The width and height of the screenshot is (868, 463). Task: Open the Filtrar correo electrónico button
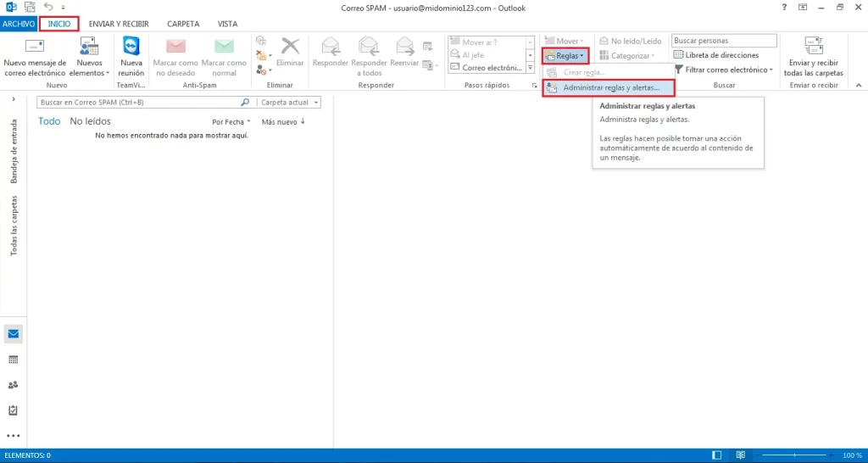pos(723,70)
